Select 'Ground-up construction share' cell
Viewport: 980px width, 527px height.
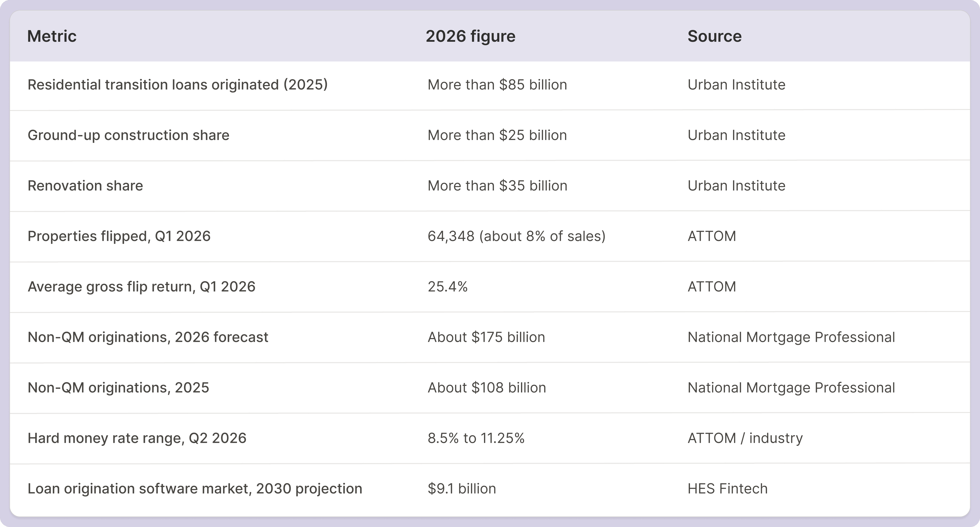(128, 135)
